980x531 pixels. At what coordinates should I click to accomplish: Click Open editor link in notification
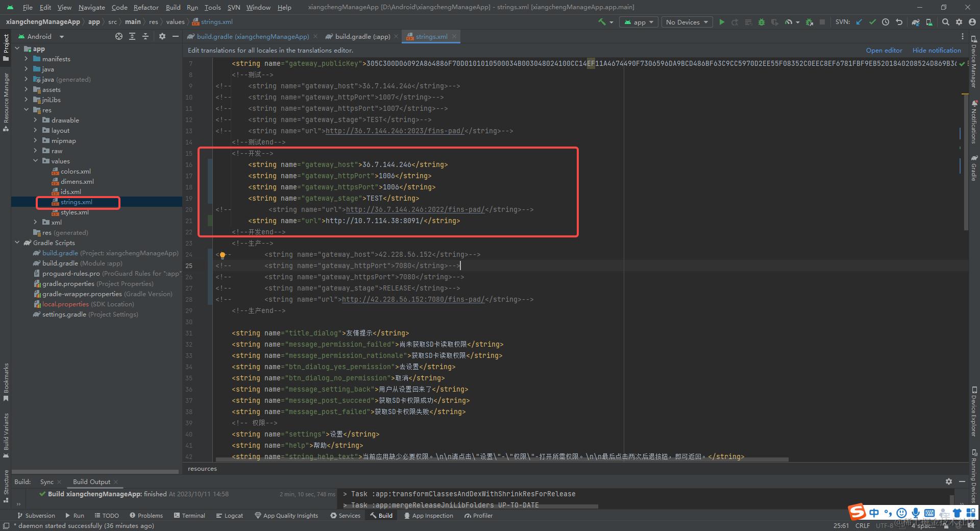(x=884, y=50)
